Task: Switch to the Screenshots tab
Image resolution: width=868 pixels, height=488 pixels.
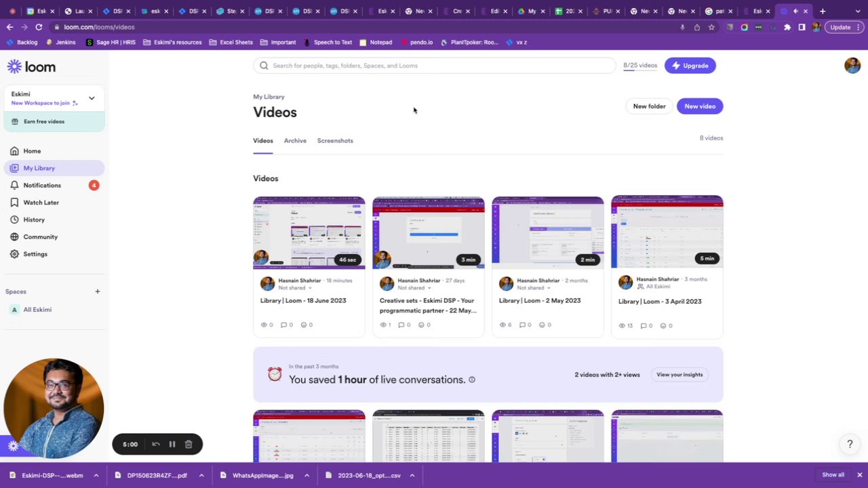Action: point(335,140)
